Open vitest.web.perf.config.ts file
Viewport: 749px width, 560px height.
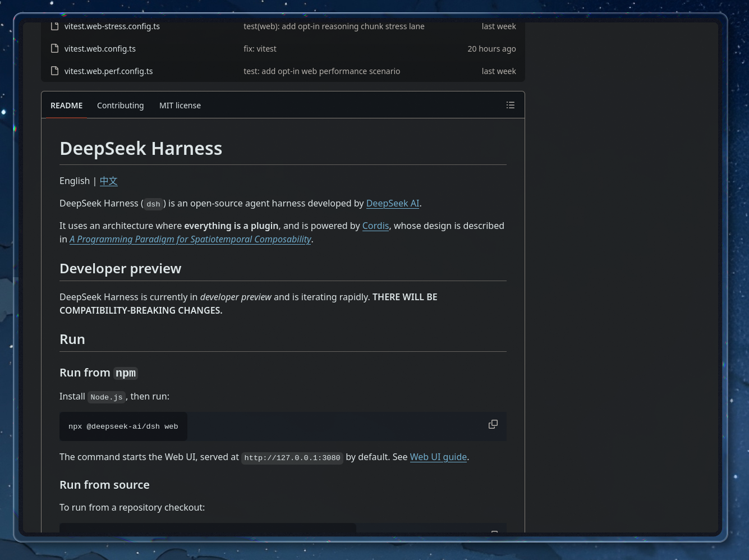(109, 71)
